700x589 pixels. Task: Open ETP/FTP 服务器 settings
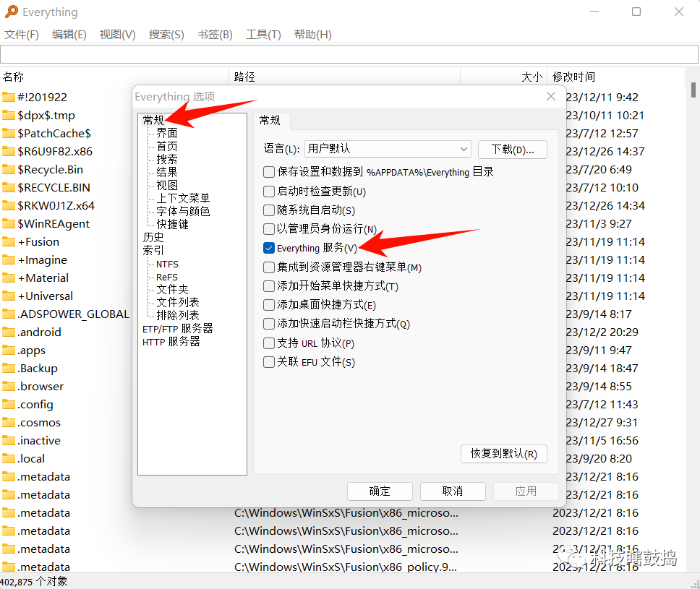click(x=178, y=329)
